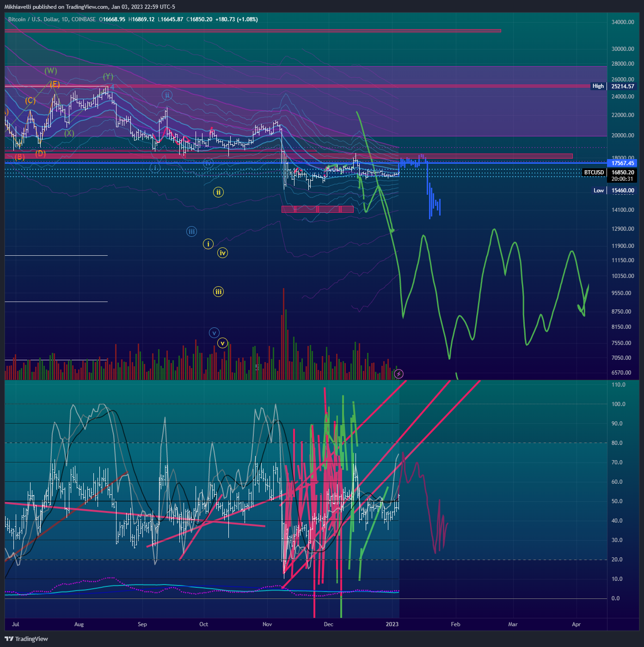Click the 20:00:31 candle countdown
This screenshot has width=644, height=647.
pos(622,179)
